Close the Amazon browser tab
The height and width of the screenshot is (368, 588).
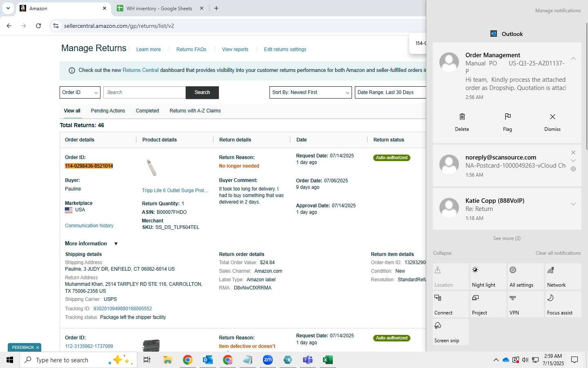105,8
